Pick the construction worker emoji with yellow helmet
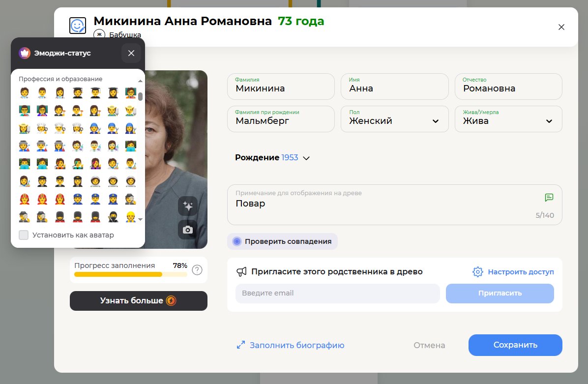588x384 pixels. click(x=130, y=216)
